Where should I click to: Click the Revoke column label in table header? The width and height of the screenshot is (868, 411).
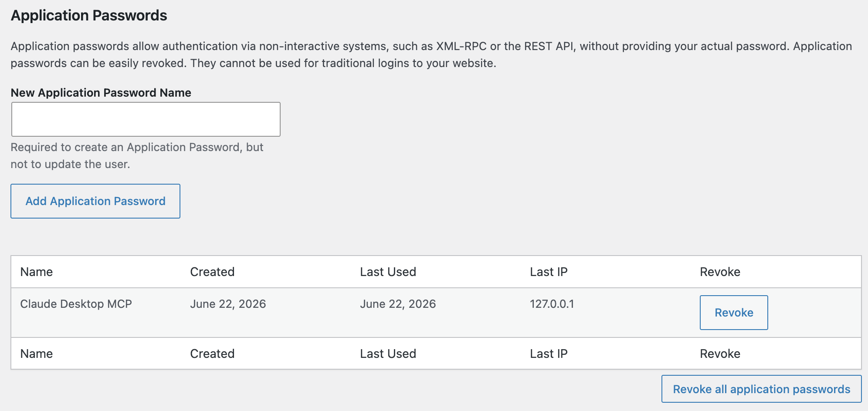720,272
